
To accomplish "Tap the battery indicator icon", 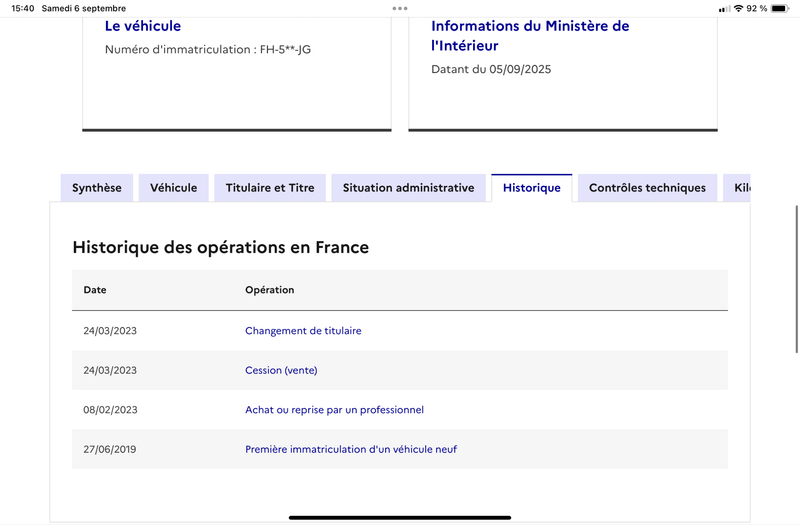I will click(780, 8).
